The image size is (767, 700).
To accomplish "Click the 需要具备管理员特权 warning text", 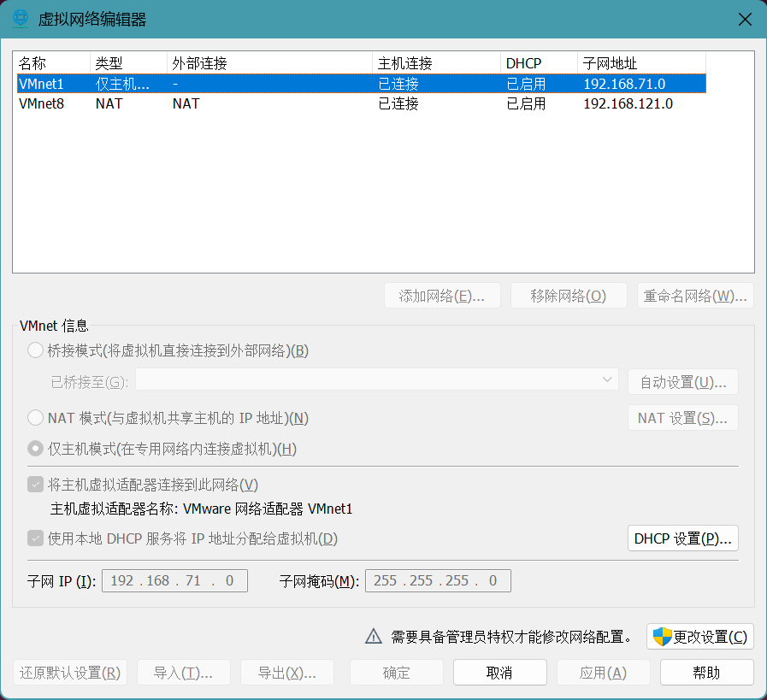I will [x=511, y=637].
